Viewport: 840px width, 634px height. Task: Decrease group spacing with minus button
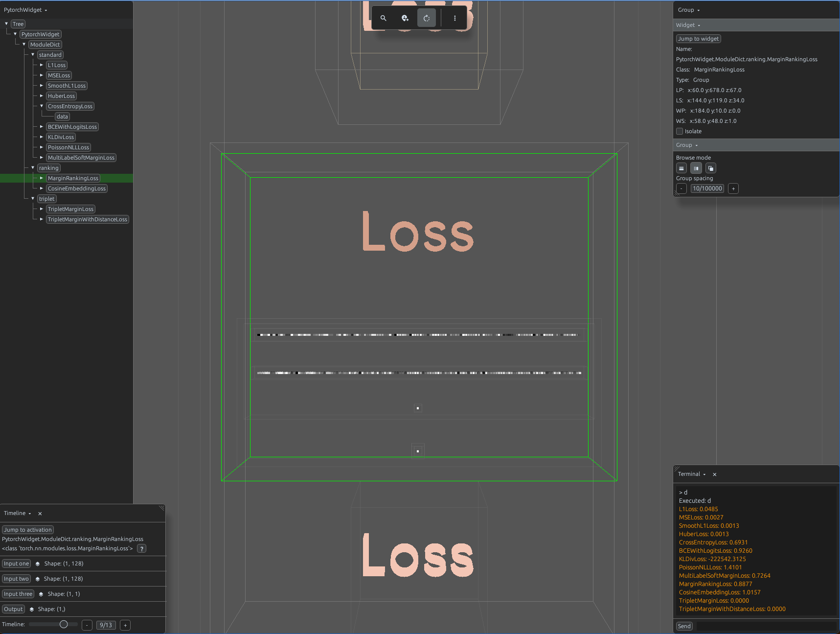(681, 189)
